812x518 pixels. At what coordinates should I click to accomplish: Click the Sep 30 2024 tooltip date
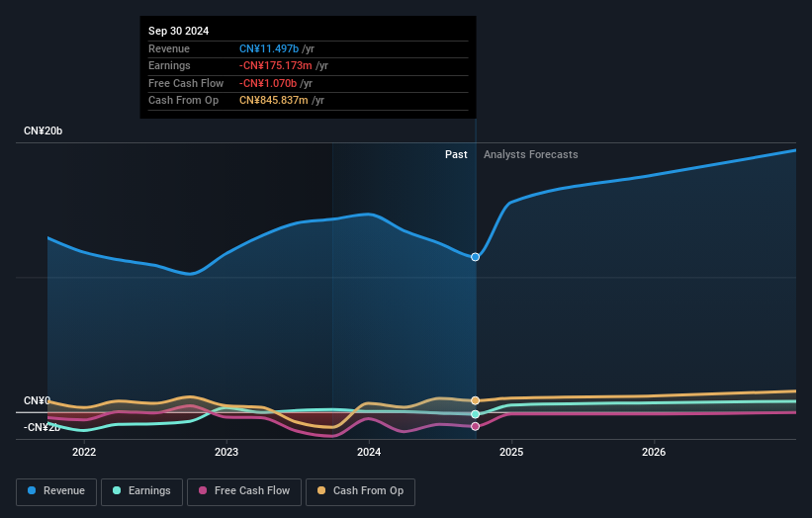[179, 31]
